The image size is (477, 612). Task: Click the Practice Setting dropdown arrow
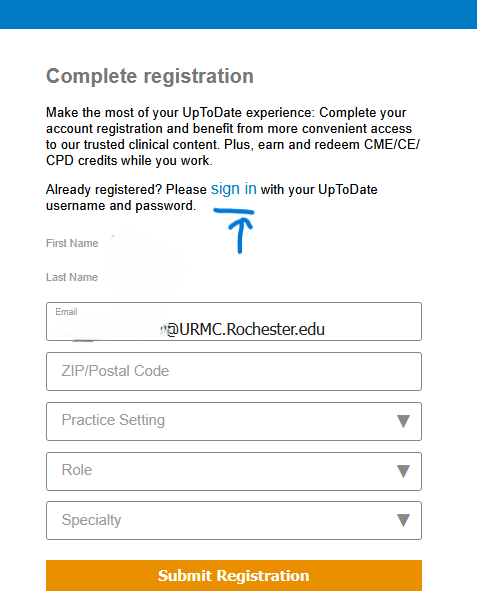tap(403, 421)
